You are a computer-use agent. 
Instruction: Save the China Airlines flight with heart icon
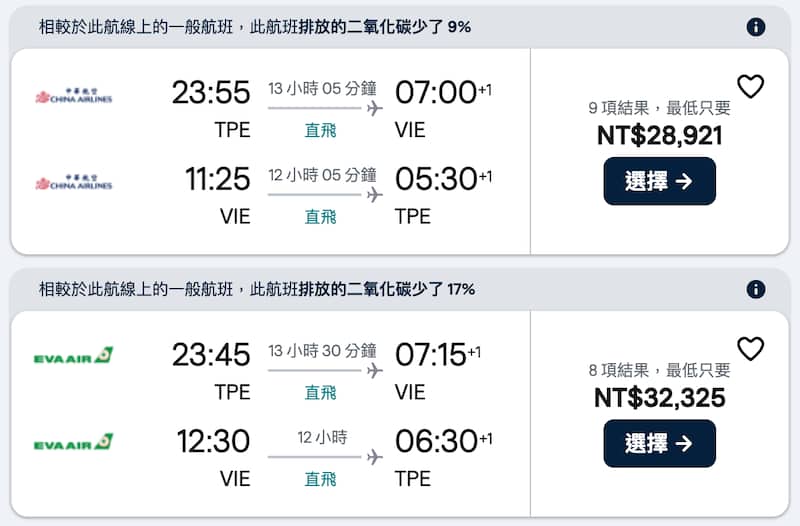point(750,87)
